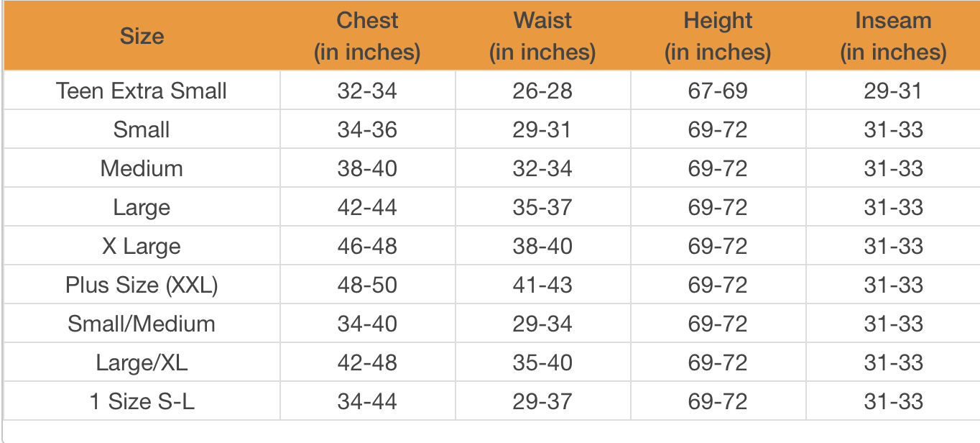Click the Small/Medium size label
The height and width of the screenshot is (443, 980).
pos(142,324)
